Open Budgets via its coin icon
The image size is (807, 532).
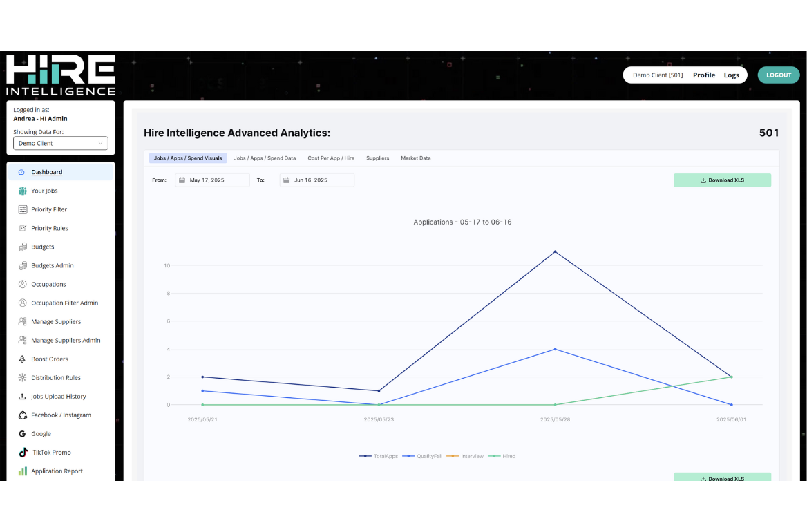point(22,247)
